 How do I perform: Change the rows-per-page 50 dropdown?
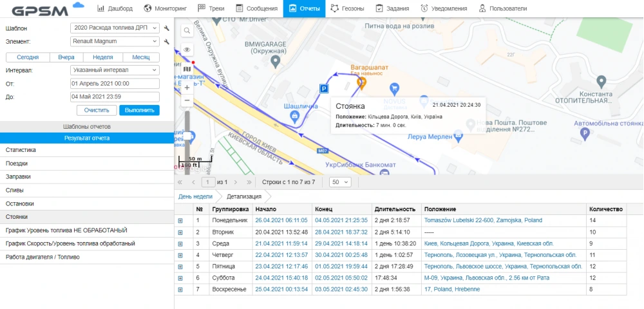pyautogui.click(x=339, y=182)
